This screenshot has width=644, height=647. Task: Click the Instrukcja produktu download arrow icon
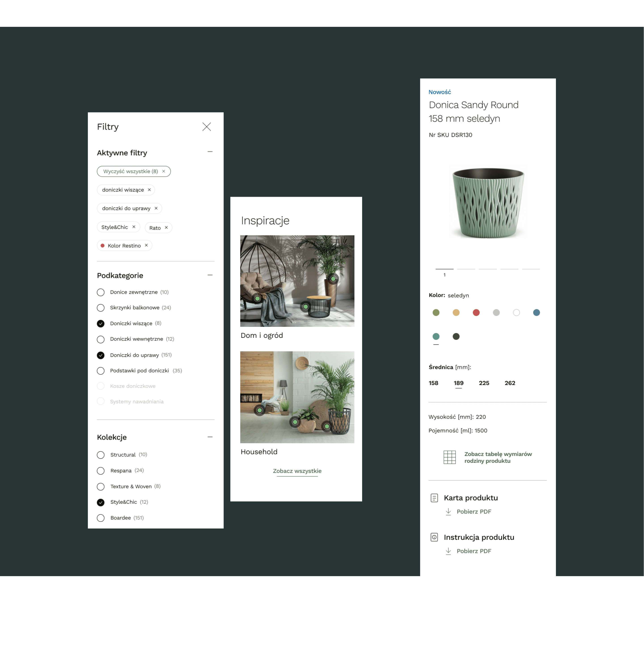point(448,551)
